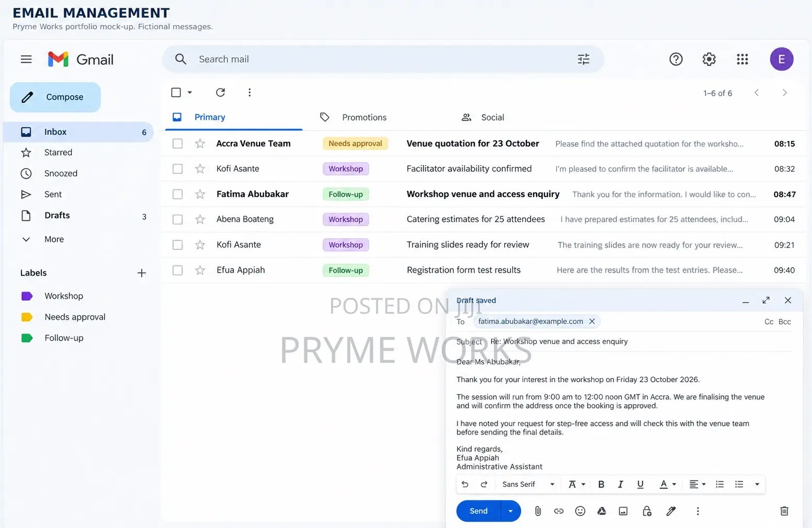The height and width of the screenshot is (528, 812).
Task: Go to the older messages page
Action: click(x=784, y=92)
